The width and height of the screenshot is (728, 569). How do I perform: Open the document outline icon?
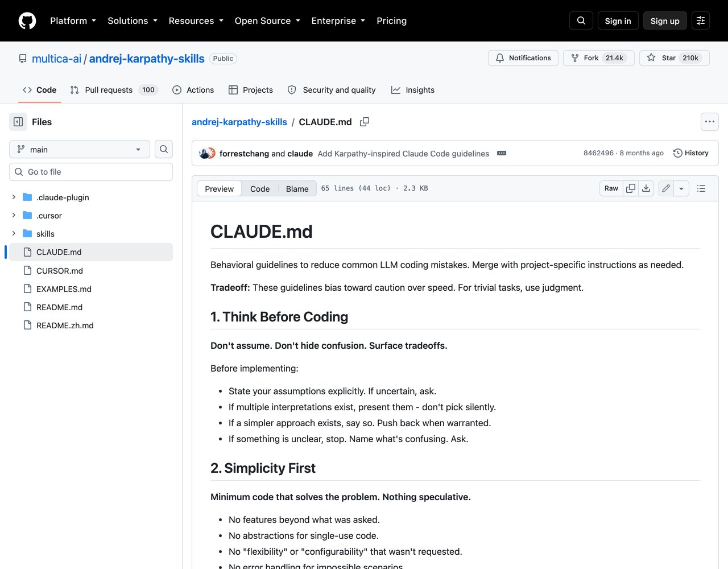[701, 188]
